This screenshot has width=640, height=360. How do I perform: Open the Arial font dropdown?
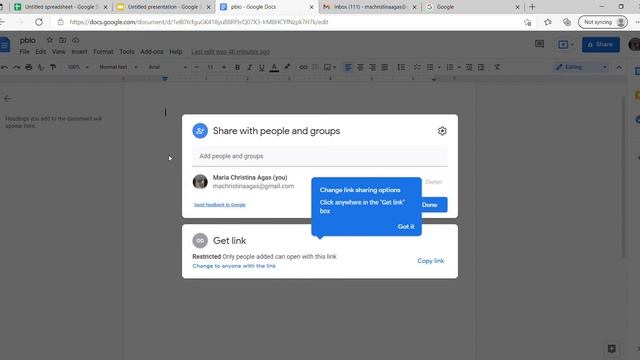pos(167,67)
